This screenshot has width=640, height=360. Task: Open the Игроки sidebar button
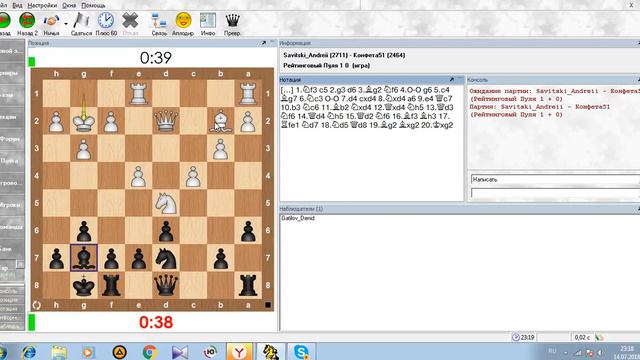11,205
